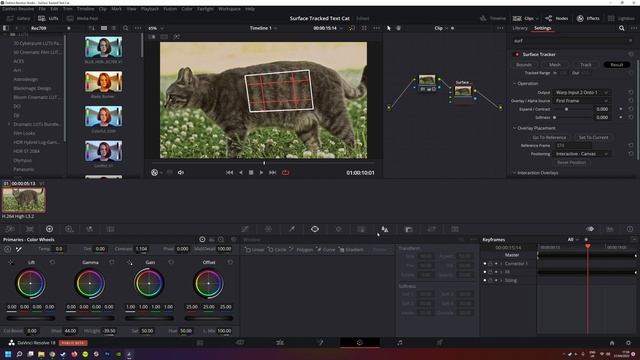Open the Gallery panel
Image resolution: width=640 pixels, height=360 pixels.
18,18
